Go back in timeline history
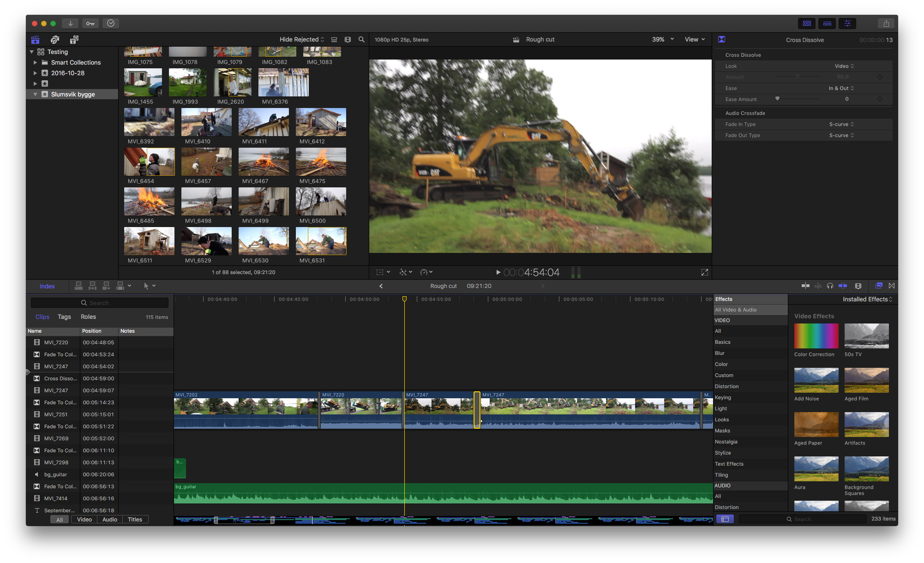The image size is (924, 563). (381, 286)
